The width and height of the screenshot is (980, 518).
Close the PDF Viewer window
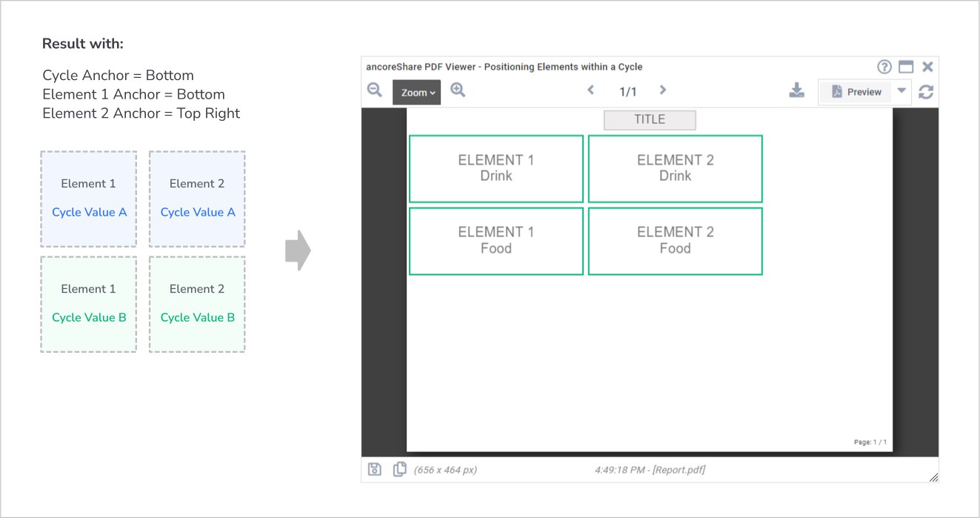[927, 67]
